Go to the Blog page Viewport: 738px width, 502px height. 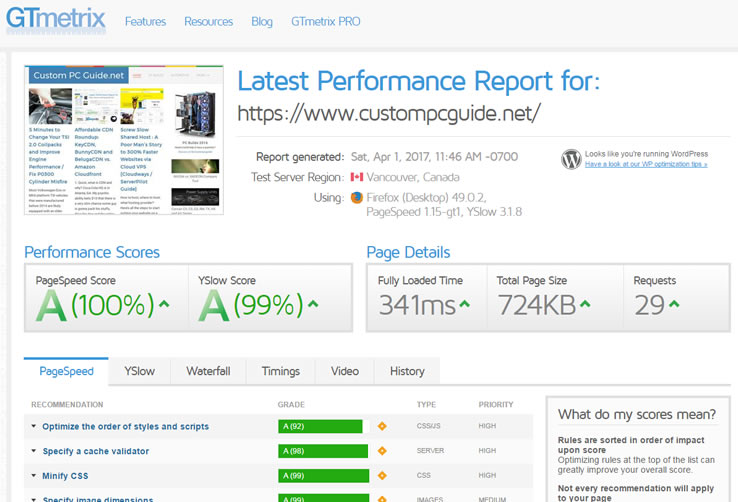(x=262, y=22)
